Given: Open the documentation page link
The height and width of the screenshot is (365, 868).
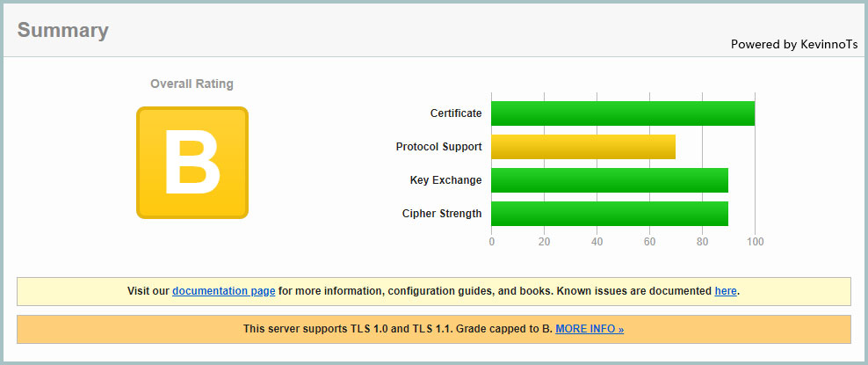Looking at the screenshot, I should 224,291.
